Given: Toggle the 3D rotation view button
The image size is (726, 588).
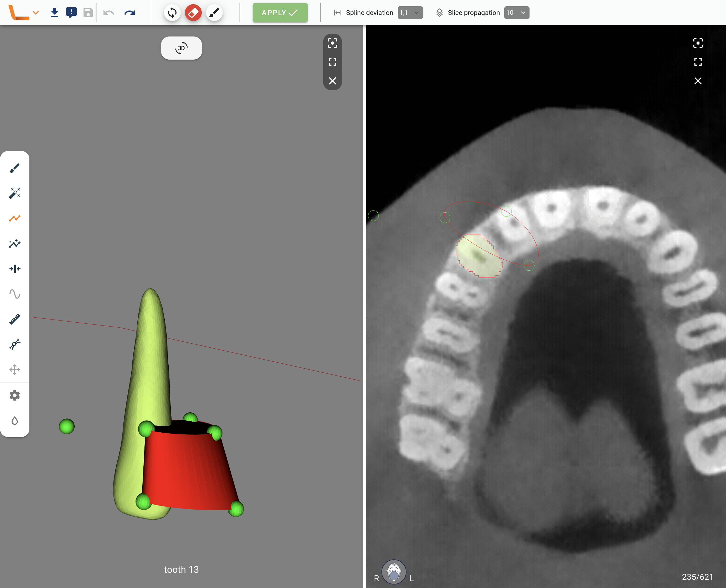Looking at the screenshot, I should [181, 48].
